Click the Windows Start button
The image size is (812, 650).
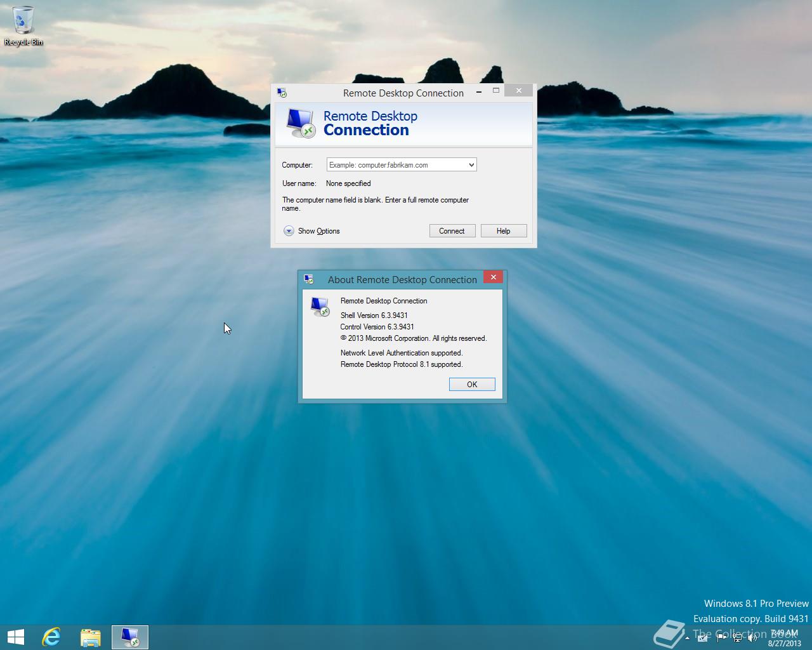click(15, 637)
